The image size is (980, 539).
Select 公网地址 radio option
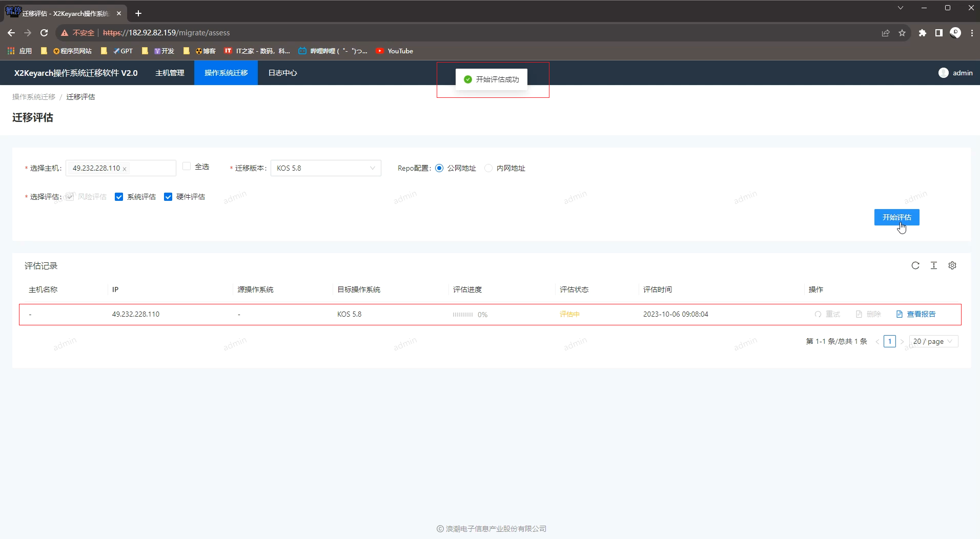(x=439, y=168)
